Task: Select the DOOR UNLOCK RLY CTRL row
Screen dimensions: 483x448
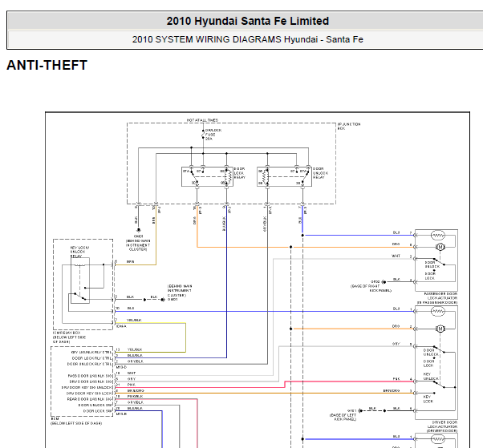Action: click(90, 364)
